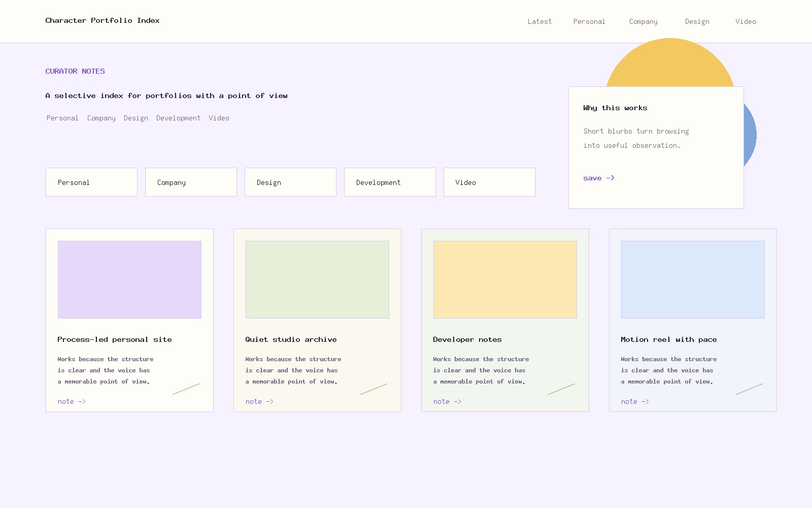
Task: Open the Development text link under the headline
Action: tap(178, 118)
